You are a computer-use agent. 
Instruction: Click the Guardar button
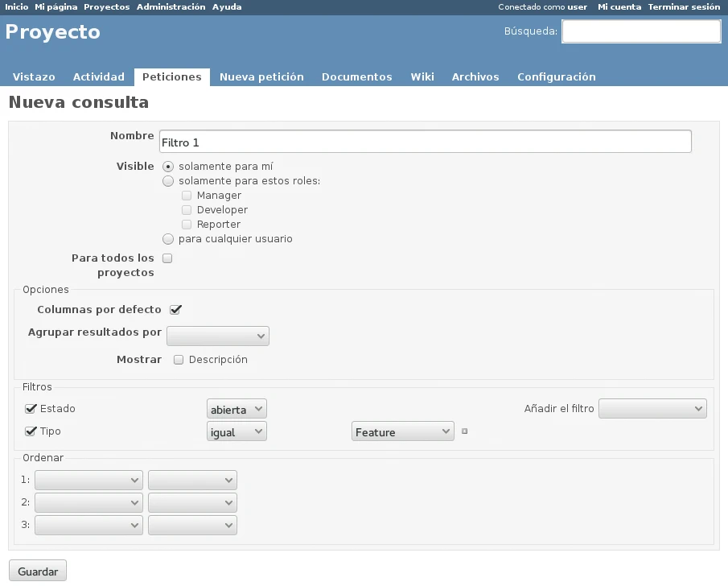38,572
